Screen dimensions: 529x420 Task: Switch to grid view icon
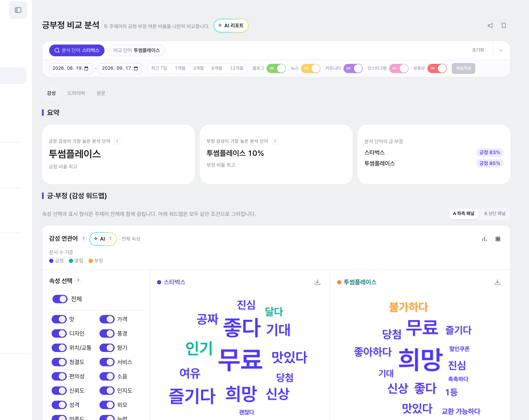tap(498, 239)
